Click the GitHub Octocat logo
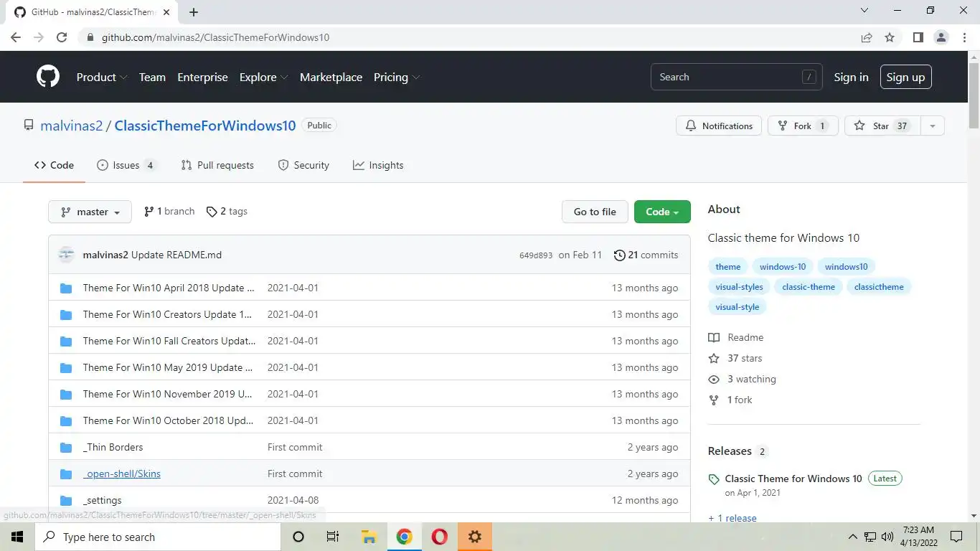 (x=48, y=77)
